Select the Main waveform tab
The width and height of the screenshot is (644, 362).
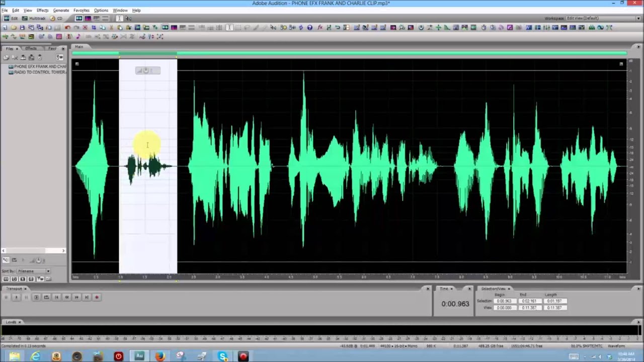79,47
